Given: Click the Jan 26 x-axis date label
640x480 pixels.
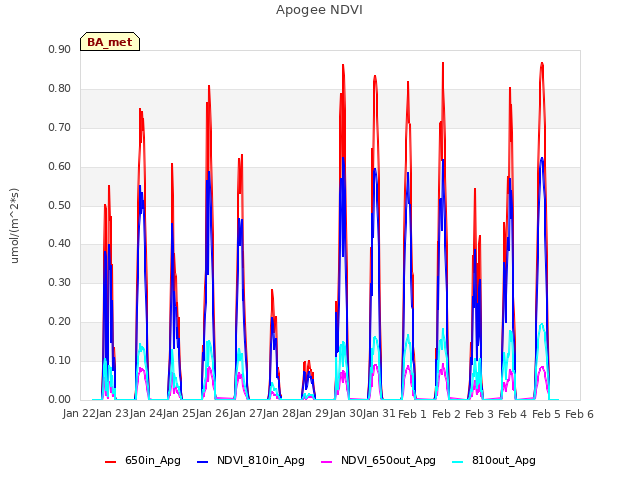Looking at the screenshot, I should [212, 413].
